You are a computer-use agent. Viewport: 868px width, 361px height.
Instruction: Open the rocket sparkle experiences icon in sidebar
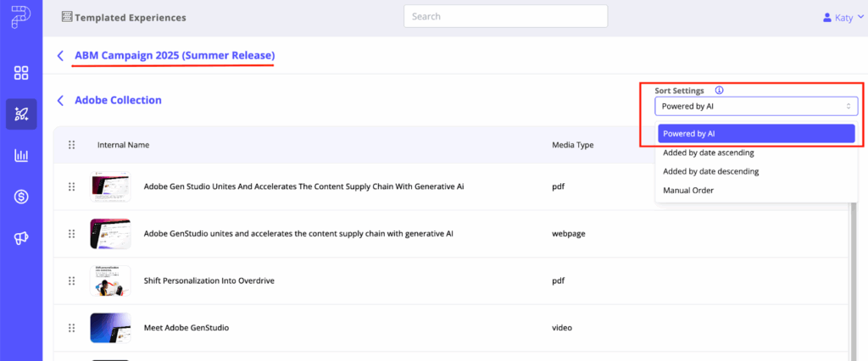point(21,114)
